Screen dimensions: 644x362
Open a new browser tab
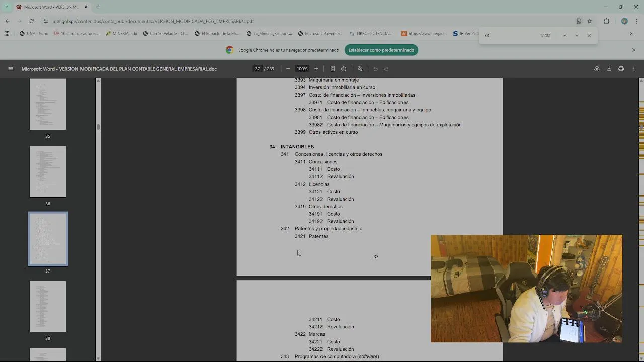[x=98, y=7]
